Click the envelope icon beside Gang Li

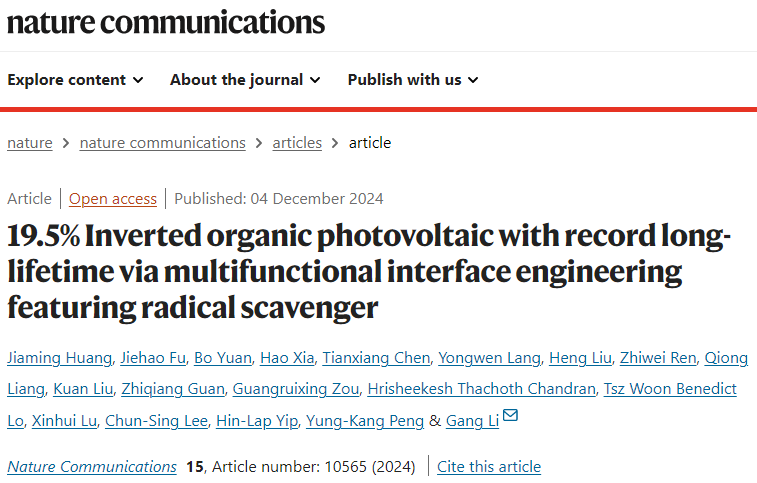510,415
